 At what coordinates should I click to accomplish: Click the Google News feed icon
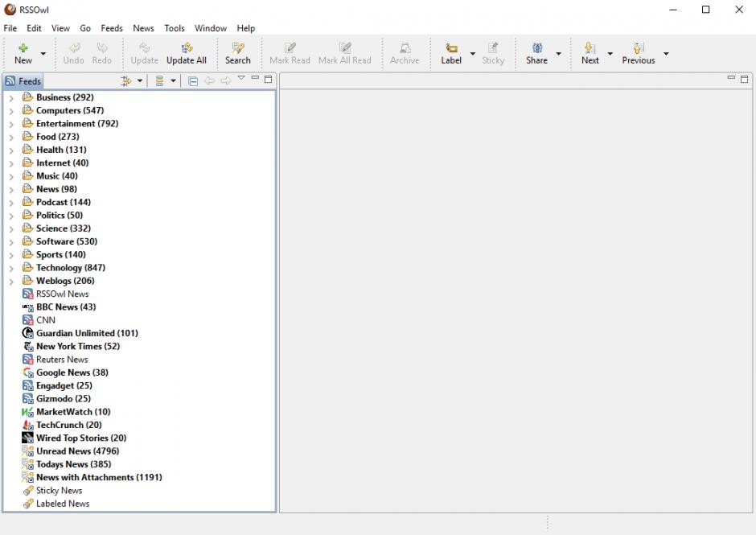coord(28,372)
